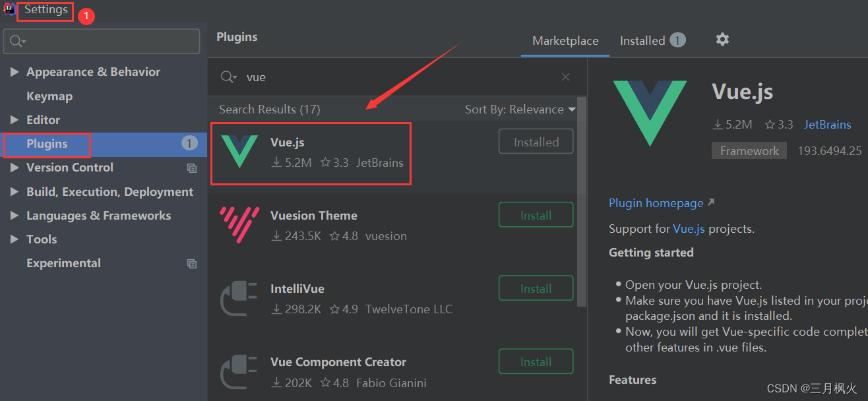868x401 pixels.
Task: Install the Vue Component Creator plugin
Action: click(536, 361)
